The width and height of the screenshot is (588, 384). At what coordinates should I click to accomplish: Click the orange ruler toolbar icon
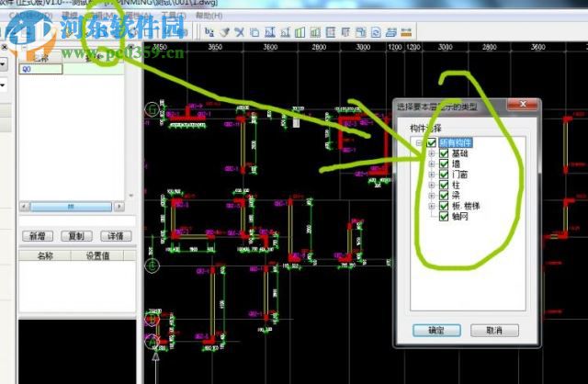click(x=406, y=32)
